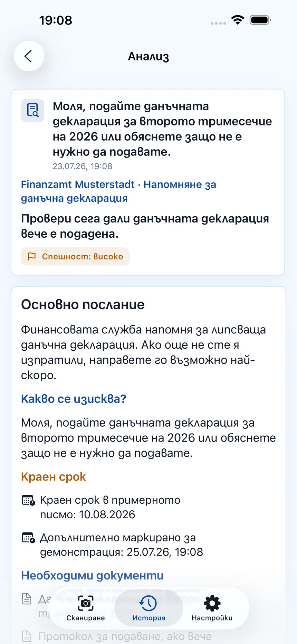Tap the document search icon in summary card
297x644 pixels.
[x=32, y=111]
